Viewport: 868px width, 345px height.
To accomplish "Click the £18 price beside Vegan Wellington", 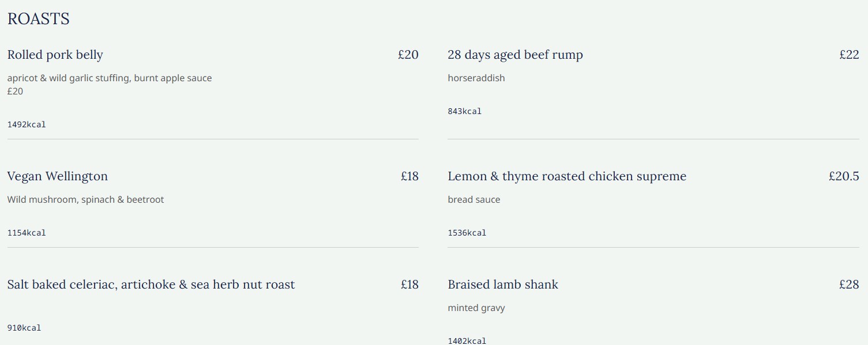I will (x=409, y=176).
